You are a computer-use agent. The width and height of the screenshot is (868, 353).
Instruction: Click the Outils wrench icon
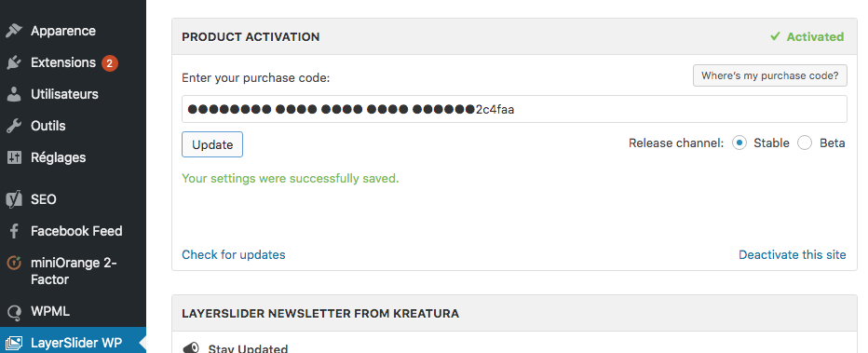[14, 126]
